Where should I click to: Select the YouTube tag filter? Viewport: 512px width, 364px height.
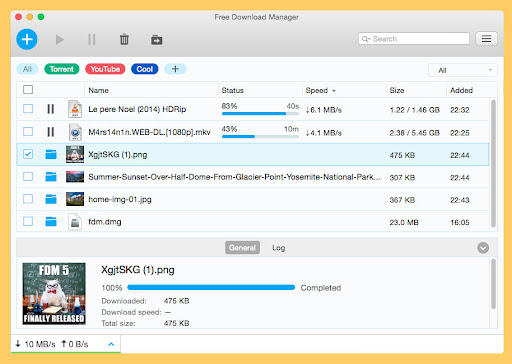pyautogui.click(x=105, y=69)
